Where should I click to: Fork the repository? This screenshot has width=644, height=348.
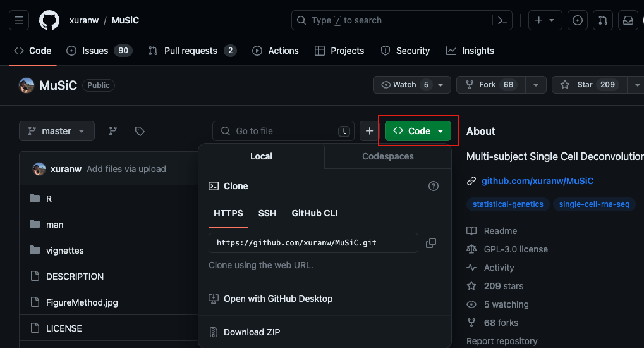[491, 85]
